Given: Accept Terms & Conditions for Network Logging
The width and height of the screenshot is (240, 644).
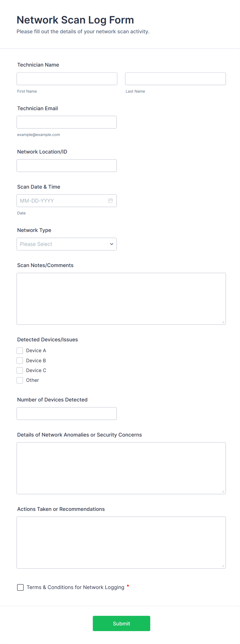Looking at the screenshot, I should pyautogui.click(x=20, y=587).
